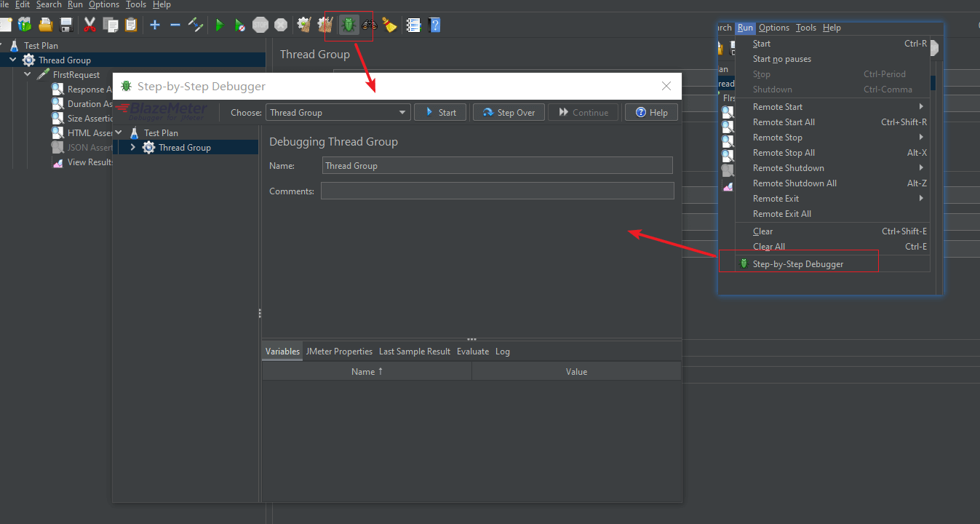980x524 pixels.
Task: Click Start no pauses toolbar icon
Action: pyautogui.click(x=239, y=25)
